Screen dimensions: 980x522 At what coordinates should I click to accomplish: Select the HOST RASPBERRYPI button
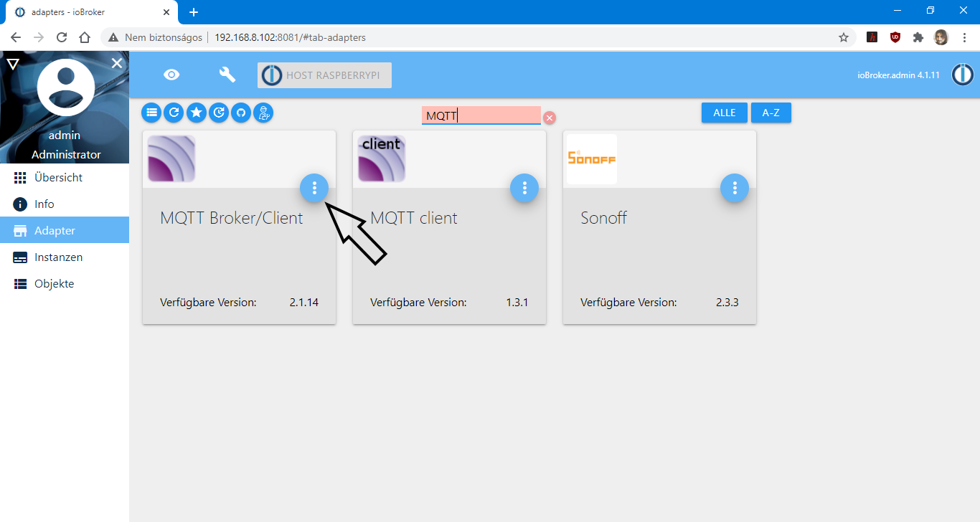click(324, 75)
